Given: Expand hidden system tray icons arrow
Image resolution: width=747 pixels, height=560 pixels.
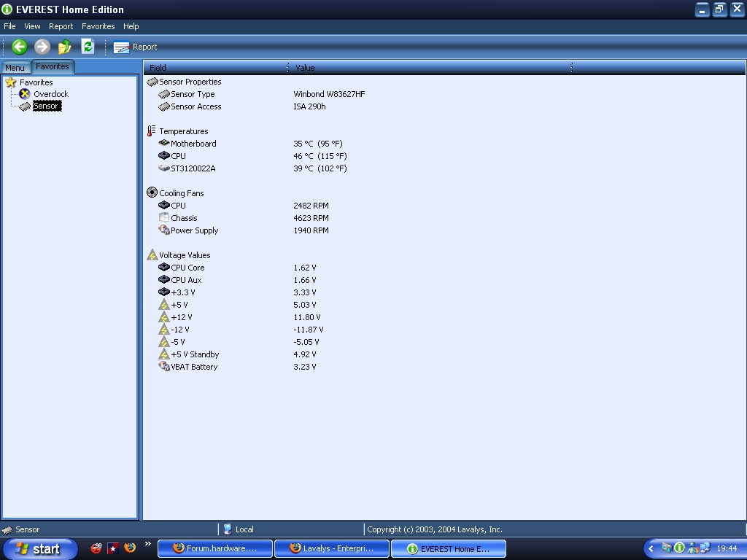Looking at the screenshot, I should coord(651,548).
